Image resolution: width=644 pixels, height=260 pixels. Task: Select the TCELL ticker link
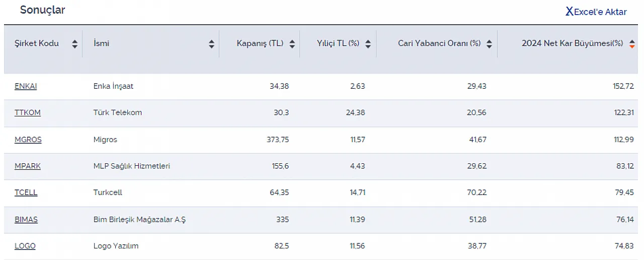coord(26,192)
